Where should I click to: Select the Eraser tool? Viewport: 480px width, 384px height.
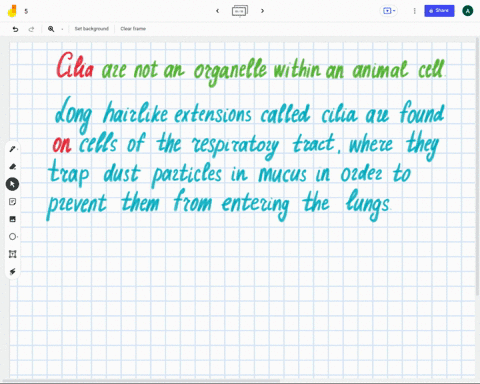(12, 166)
